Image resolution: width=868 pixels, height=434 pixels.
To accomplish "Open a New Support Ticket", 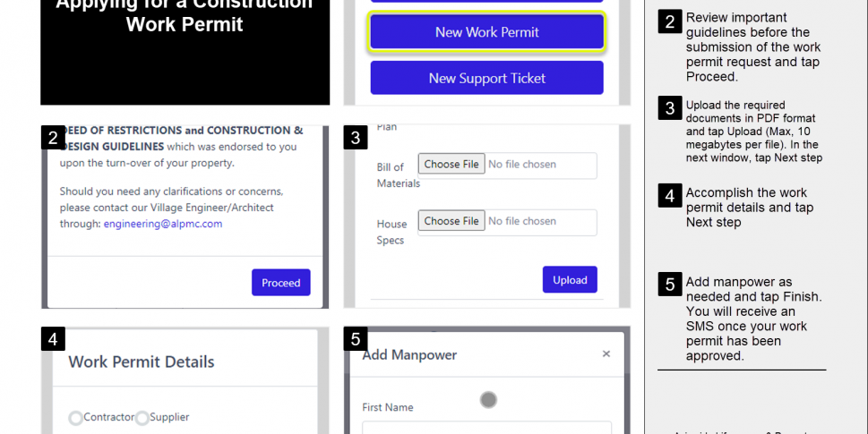I will pos(486,78).
